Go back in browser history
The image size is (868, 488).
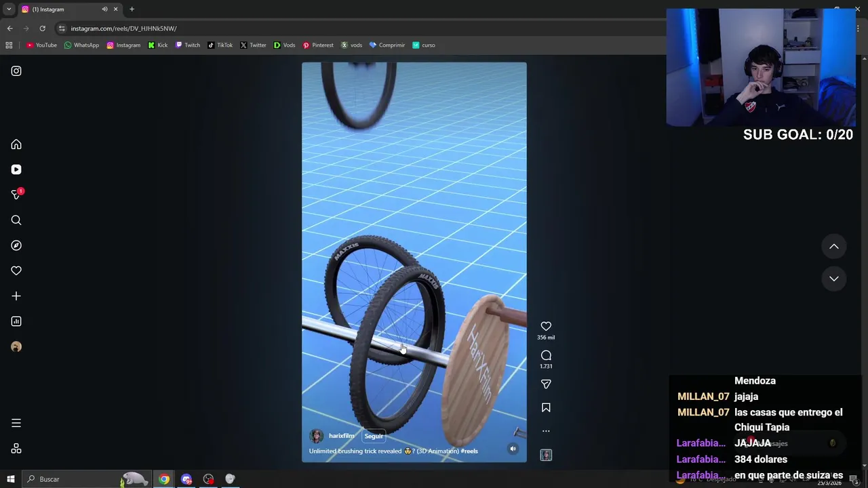[9, 28]
